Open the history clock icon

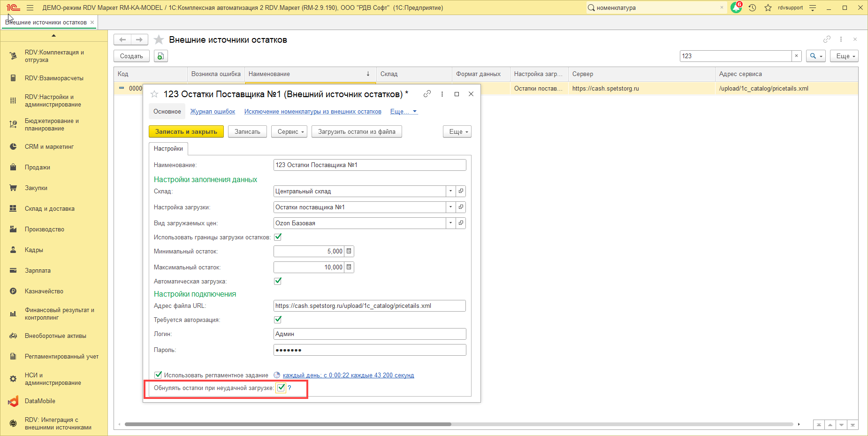coord(753,8)
